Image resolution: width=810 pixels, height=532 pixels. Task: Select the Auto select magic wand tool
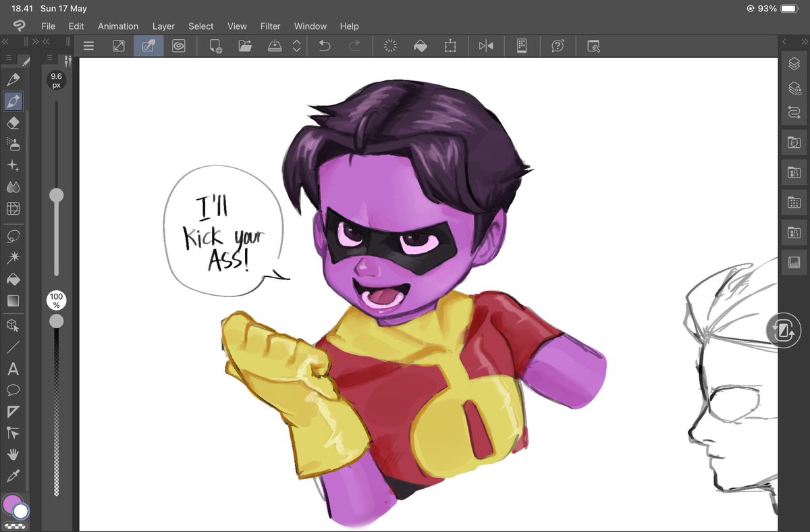pos(13,258)
